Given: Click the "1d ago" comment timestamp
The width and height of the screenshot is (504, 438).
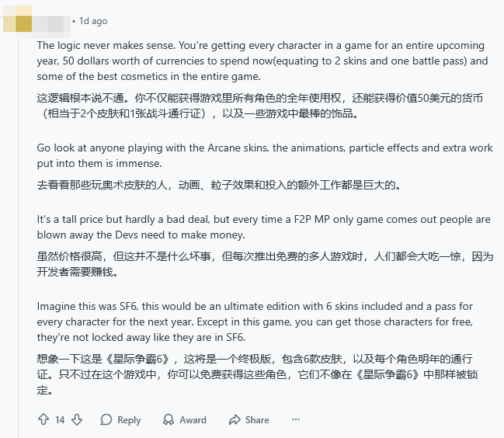Looking at the screenshot, I should point(93,21).
